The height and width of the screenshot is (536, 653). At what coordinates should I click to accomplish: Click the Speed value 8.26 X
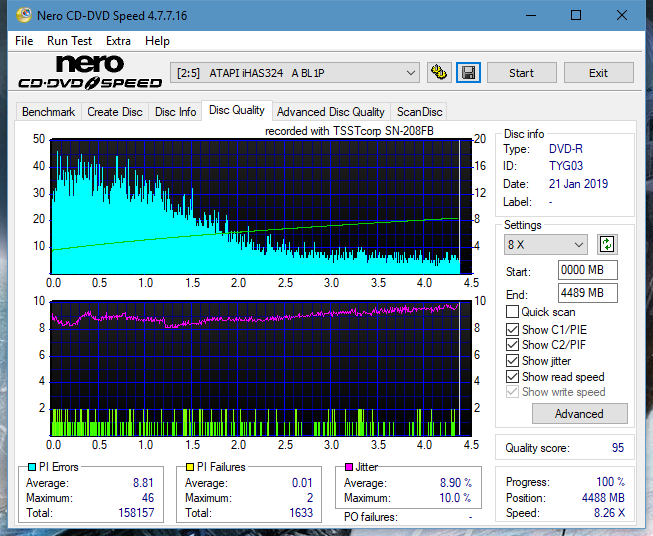point(609,513)
